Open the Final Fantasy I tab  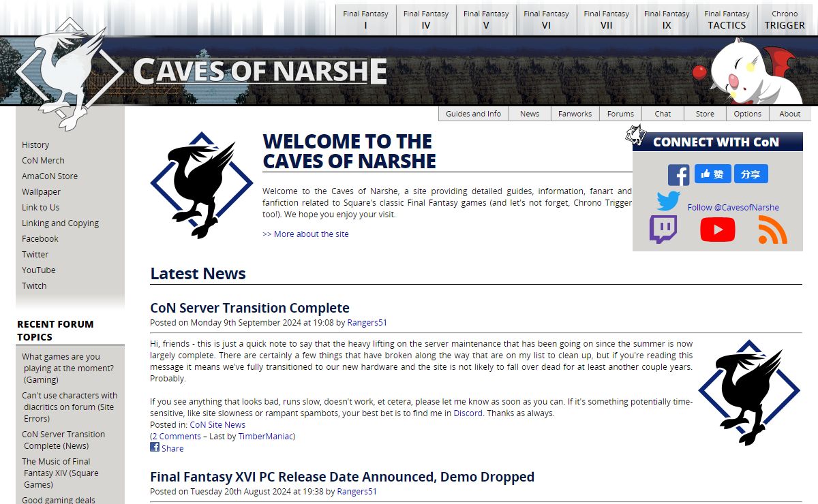tap(365, 20)
